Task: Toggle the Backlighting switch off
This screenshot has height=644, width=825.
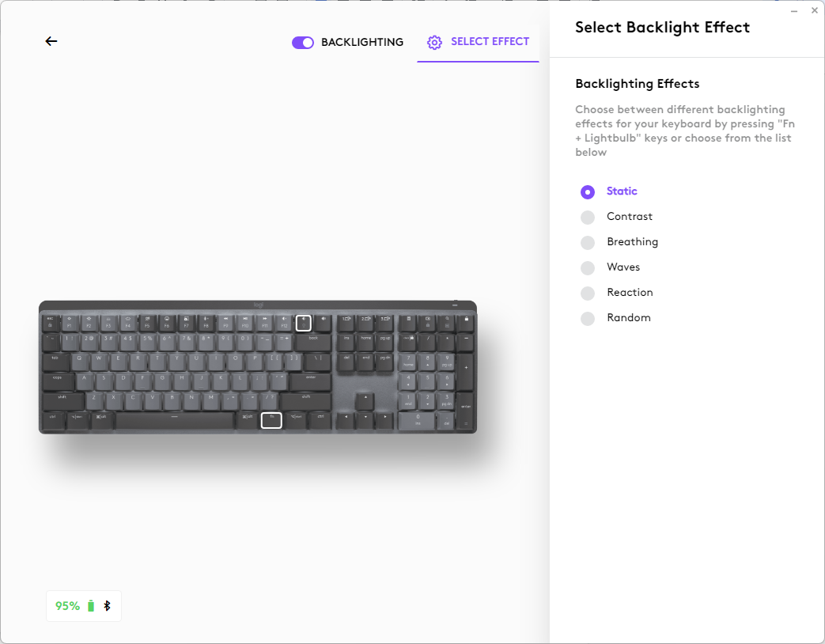Action: [x=303, y=43]
